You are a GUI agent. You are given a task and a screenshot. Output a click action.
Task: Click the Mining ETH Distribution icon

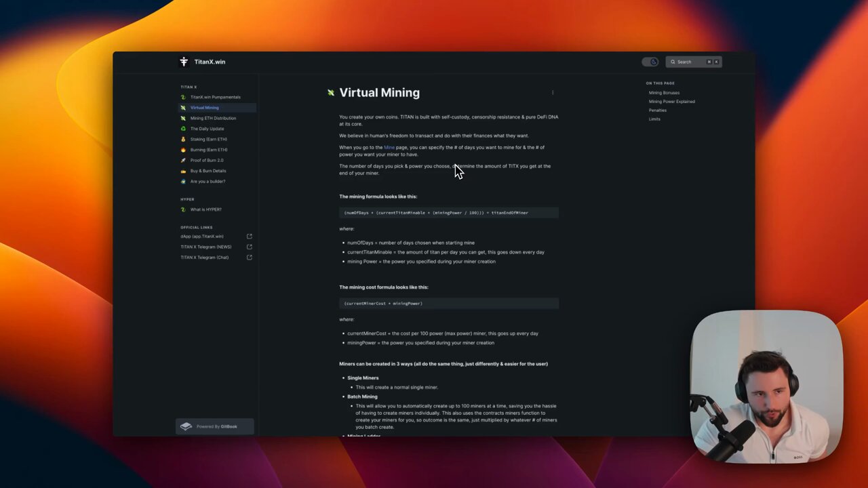(183, 118)
